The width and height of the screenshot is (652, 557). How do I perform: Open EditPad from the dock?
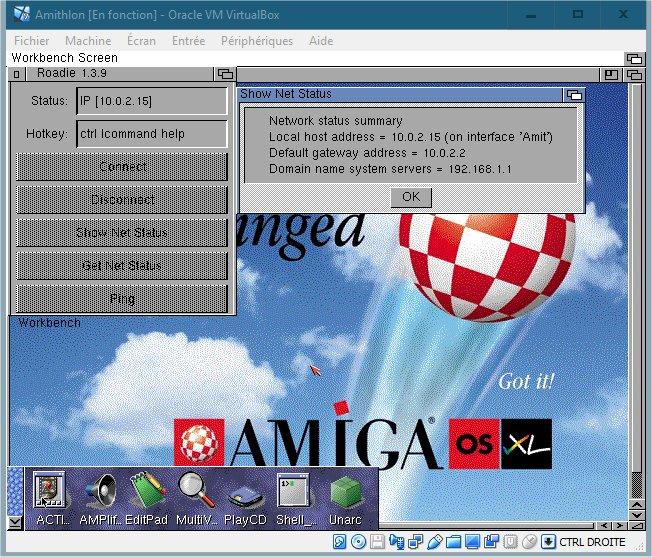tap(146, 492)
